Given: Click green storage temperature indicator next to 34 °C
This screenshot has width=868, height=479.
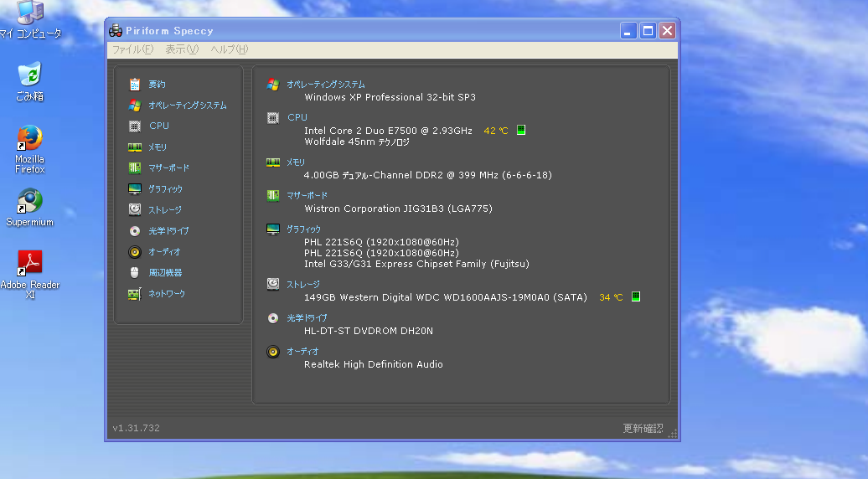Looking at the screenshot, I should coord(636,296).
